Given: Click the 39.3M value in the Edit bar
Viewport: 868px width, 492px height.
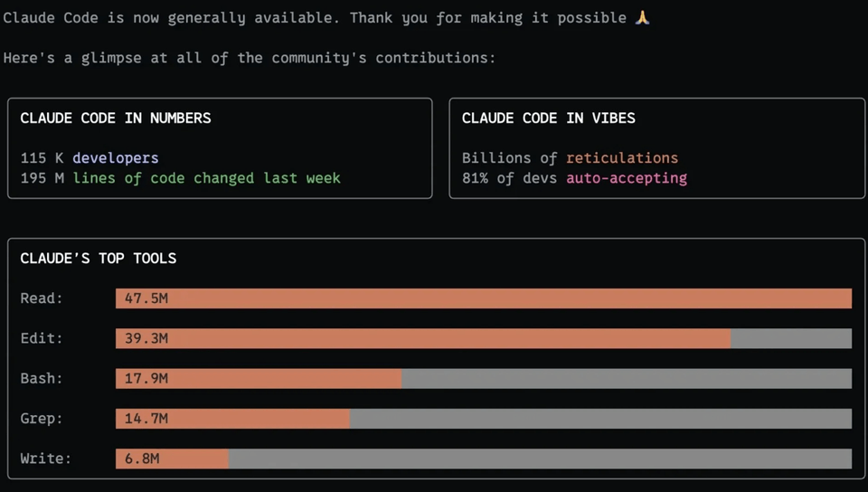Looking at the screenshot, I should [146, 338].
